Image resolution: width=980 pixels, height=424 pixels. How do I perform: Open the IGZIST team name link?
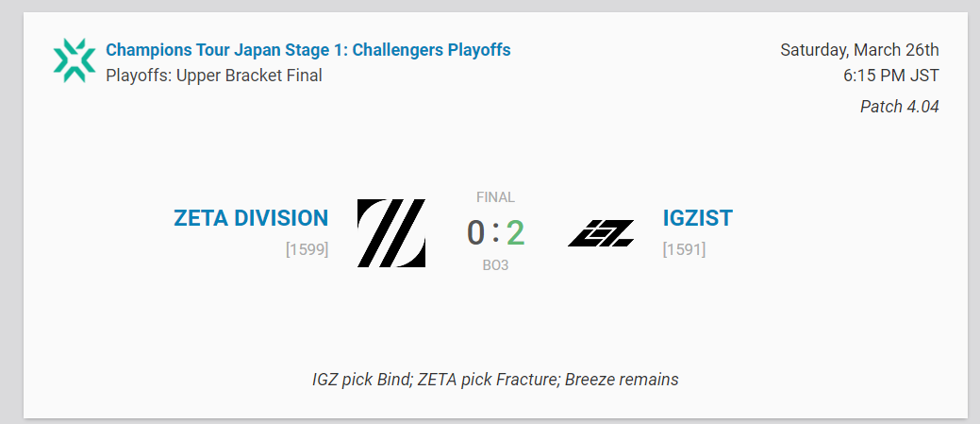pyautogui.click(x=697, y=218)
